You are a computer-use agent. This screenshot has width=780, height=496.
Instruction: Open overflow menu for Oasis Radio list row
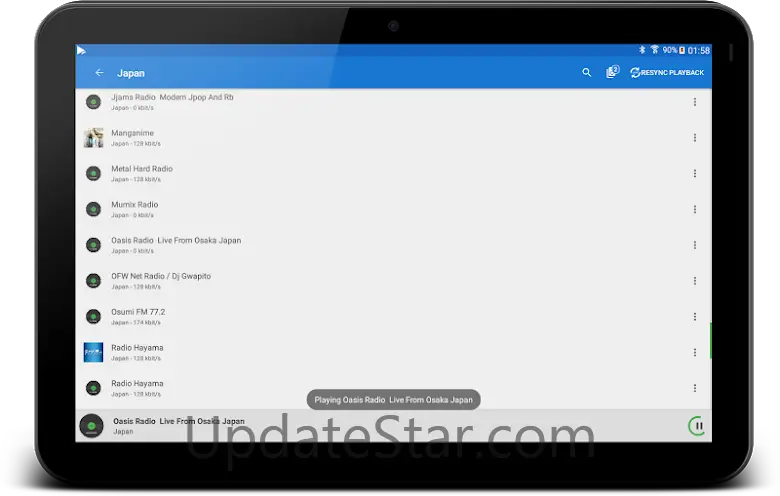(x=694, y=245)
